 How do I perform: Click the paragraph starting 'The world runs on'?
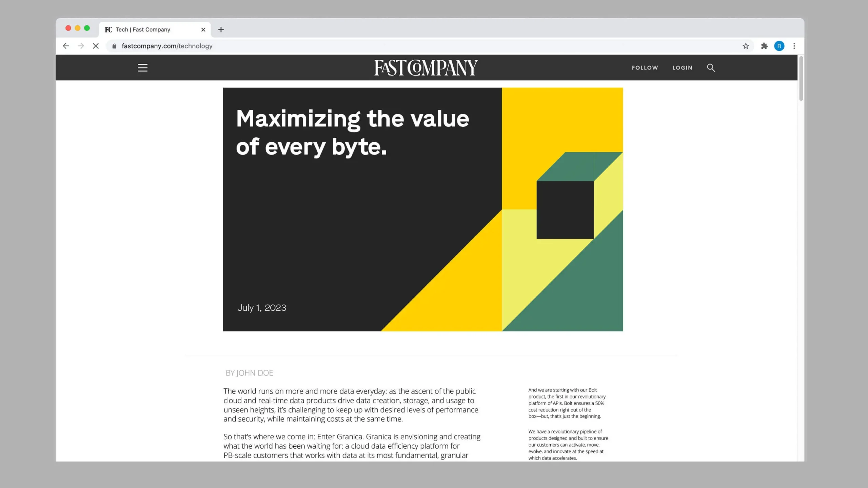click(352, 405)
